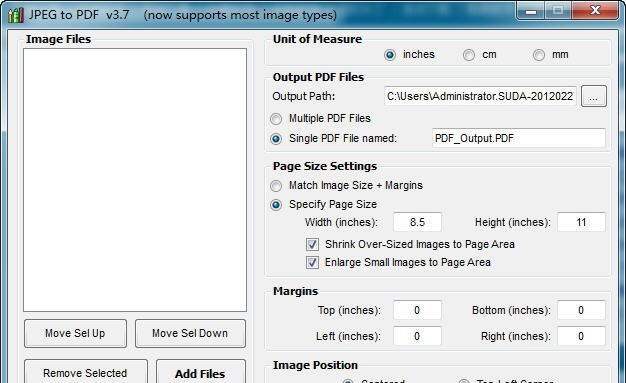Click the Remove Selected button

(x=86, y=371)
